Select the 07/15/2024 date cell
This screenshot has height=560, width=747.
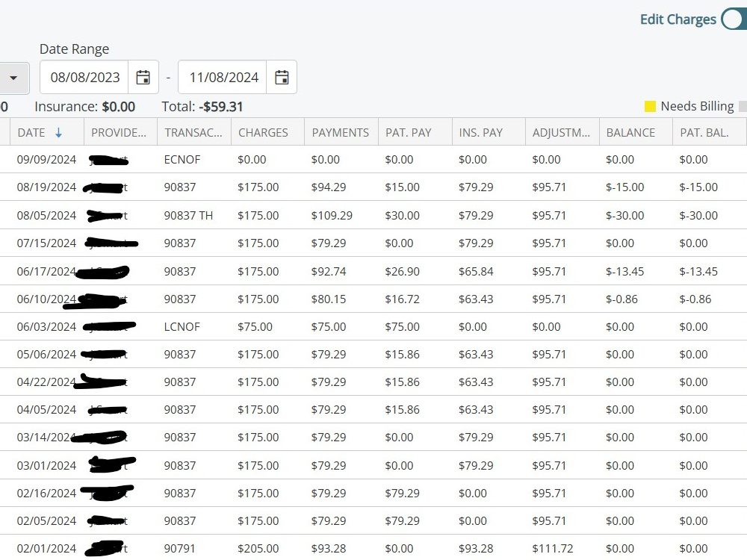pos(46,243)
